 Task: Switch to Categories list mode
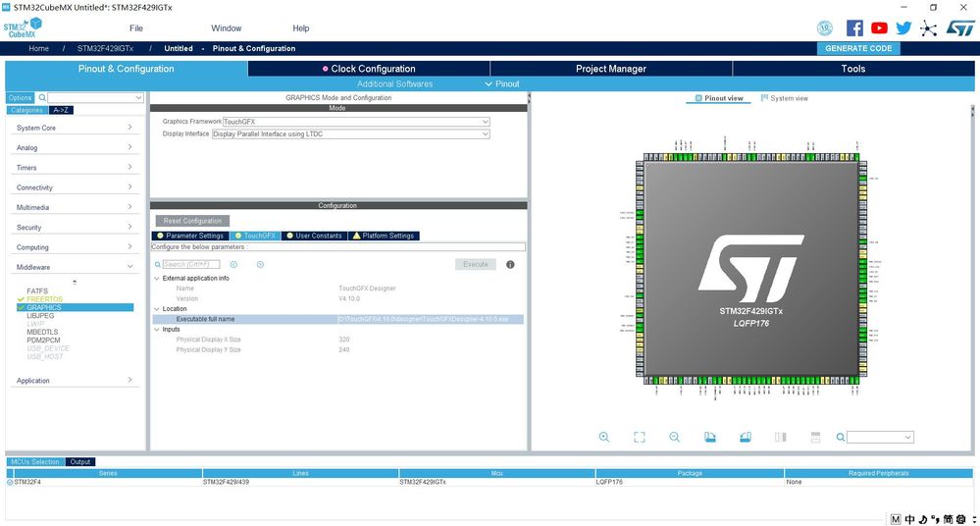pyautogui.click(x=26, y=110)
